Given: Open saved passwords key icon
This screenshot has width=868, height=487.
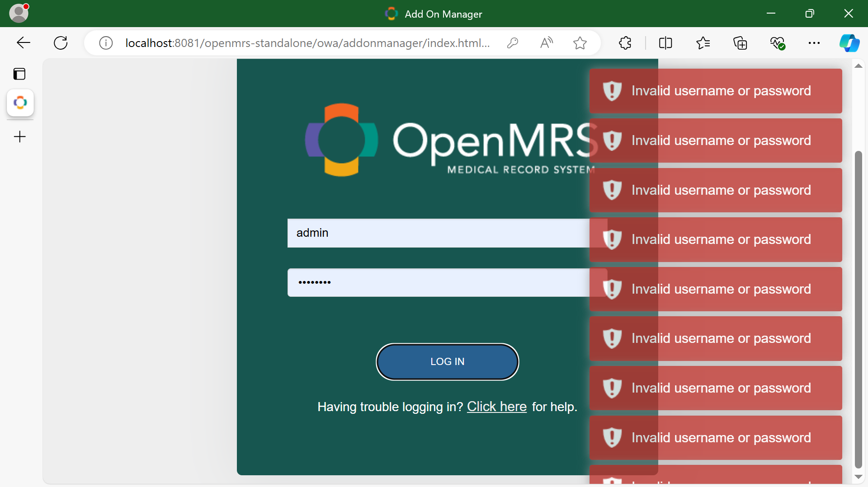Looking at the screenshot, I should pos(512,43).
